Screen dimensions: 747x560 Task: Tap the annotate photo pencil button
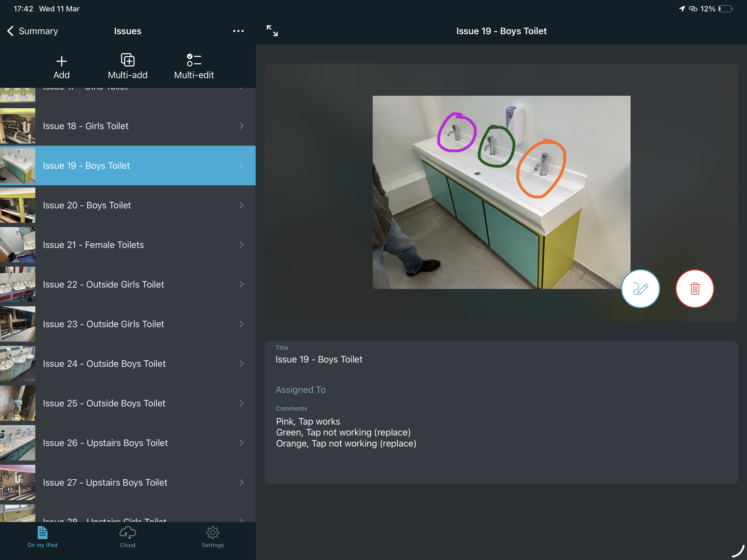point(640,289)
